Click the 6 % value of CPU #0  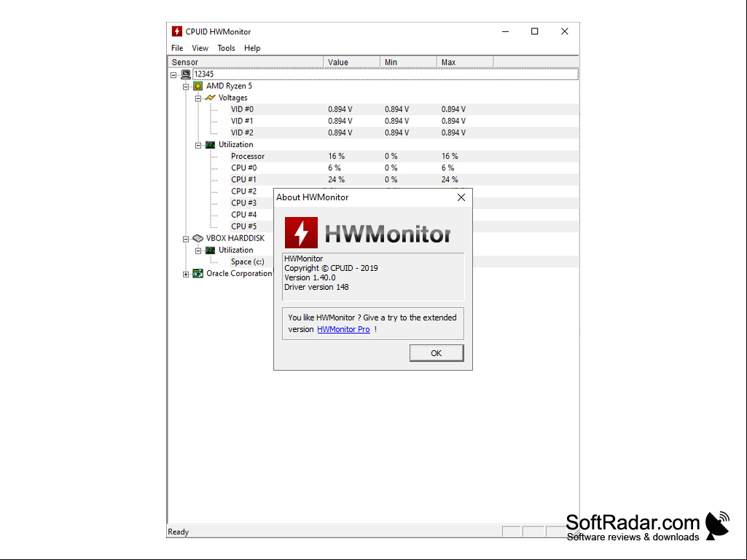point(335,168)
